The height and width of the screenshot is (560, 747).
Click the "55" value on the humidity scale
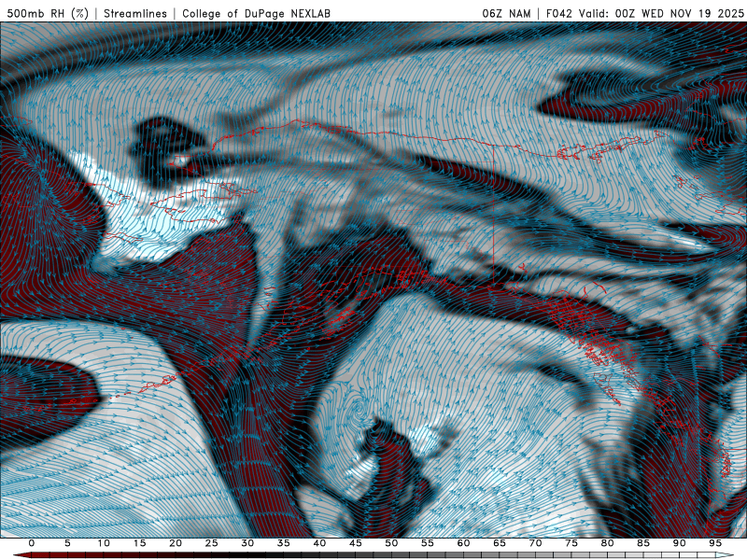point(428,543)
